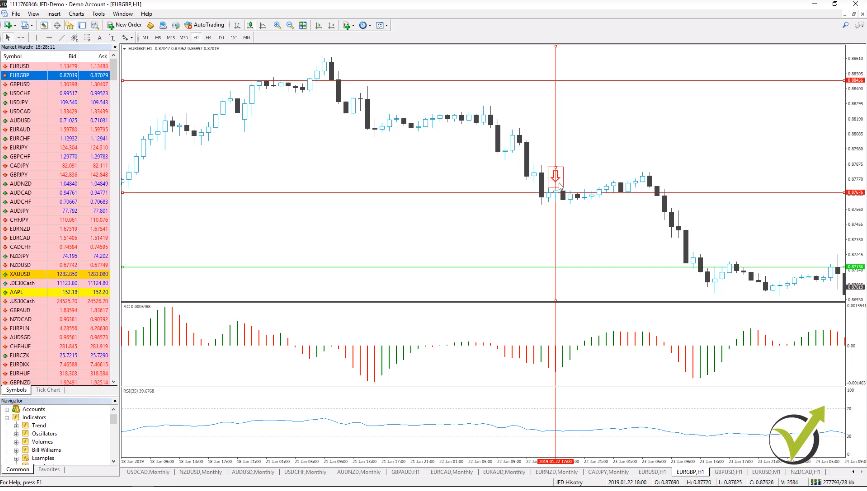
Task: Select the vertical line drawing tool
Action: [36, 38]
